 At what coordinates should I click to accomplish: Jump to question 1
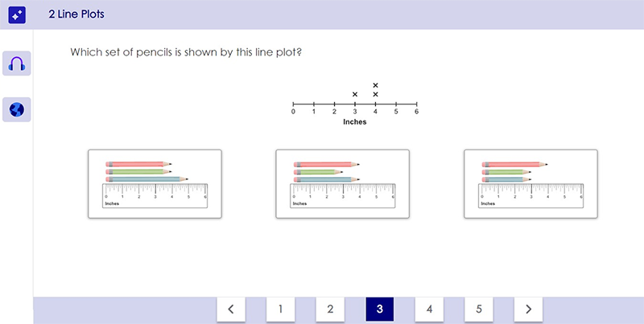(x=280, y=309)
